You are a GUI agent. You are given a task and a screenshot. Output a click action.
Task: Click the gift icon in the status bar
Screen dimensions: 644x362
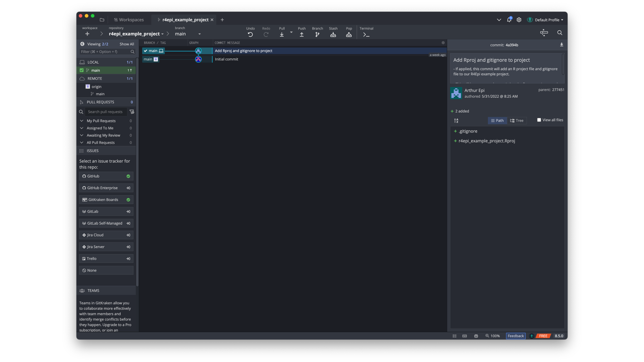[x=476, y=336]
